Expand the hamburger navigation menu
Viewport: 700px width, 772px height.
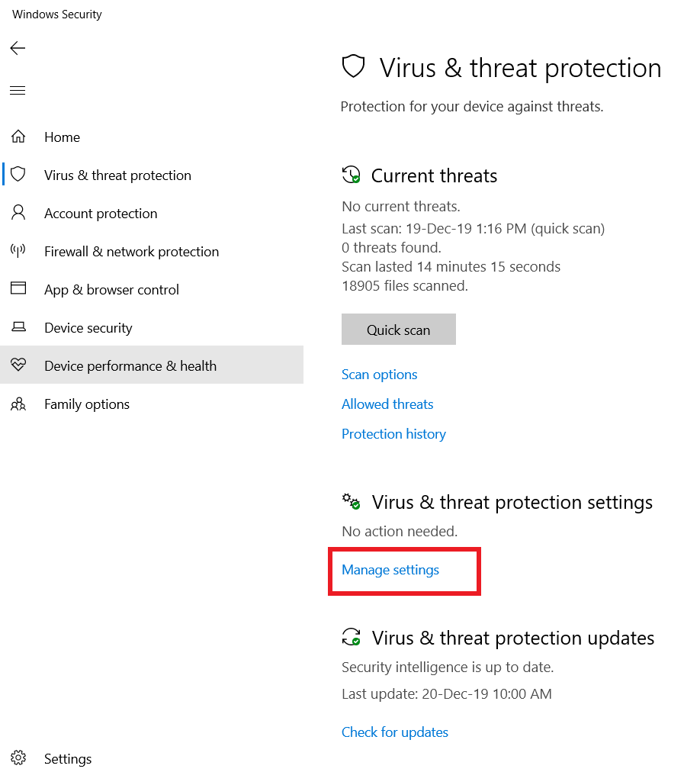click(x=18, y=91)
